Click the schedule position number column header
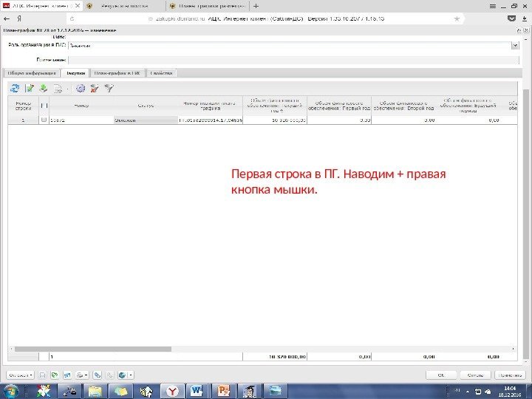Image resolution: width=532 pixels, height=399 pixels. point(211,106)
